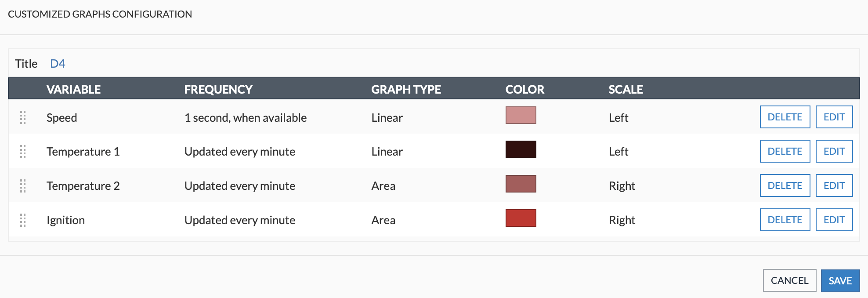The width and height of the screenshot is (868, 298).
Task: Delete the Speed variable
Action: click(785, 117)
